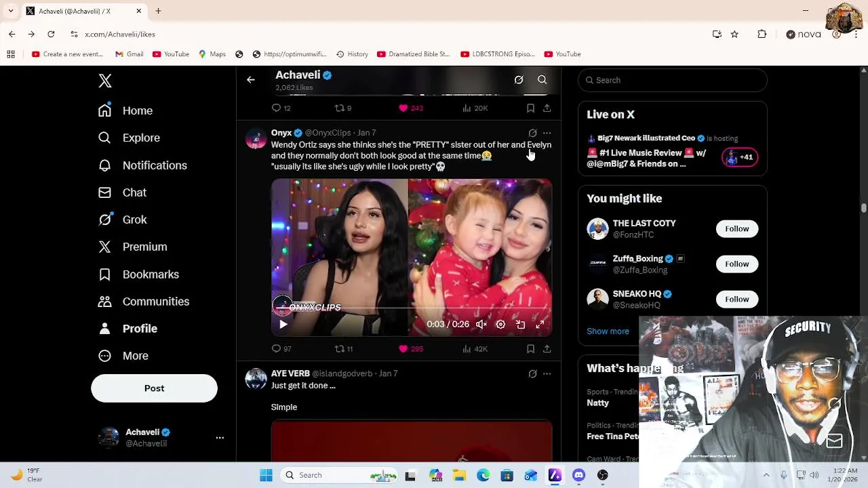The height and width of the screenshot is (488, 868).
Task: Open video settings gear on the Onyx video
Action: pos(500,325)
